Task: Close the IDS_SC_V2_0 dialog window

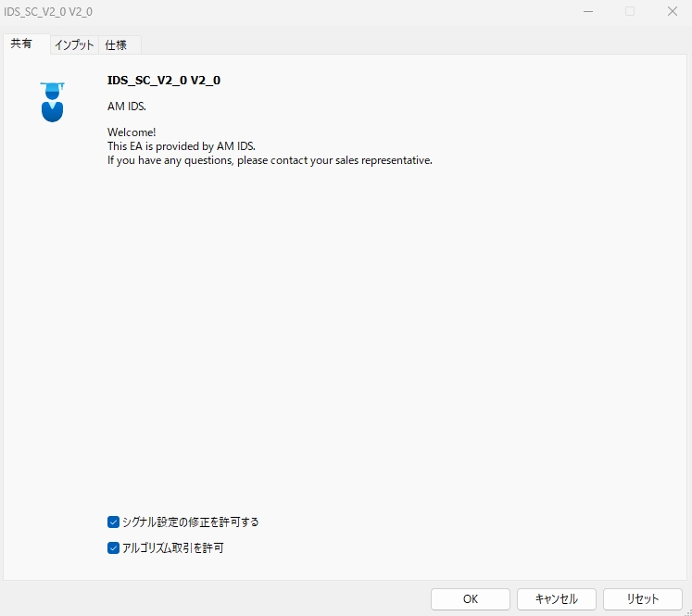Action: pyautogui.click(x=673, y=11)
